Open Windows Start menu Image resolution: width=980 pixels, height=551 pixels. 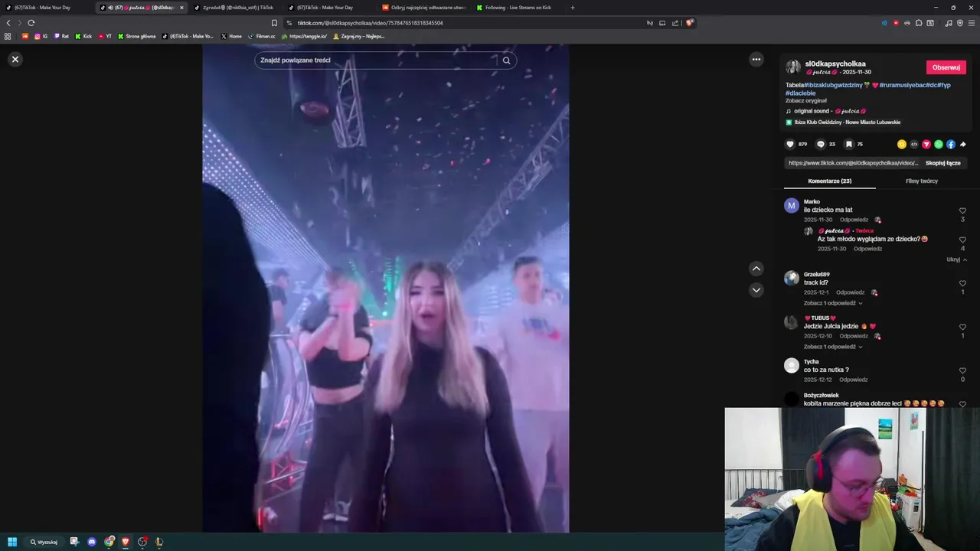pyautogui.click(x=12, y=542)
